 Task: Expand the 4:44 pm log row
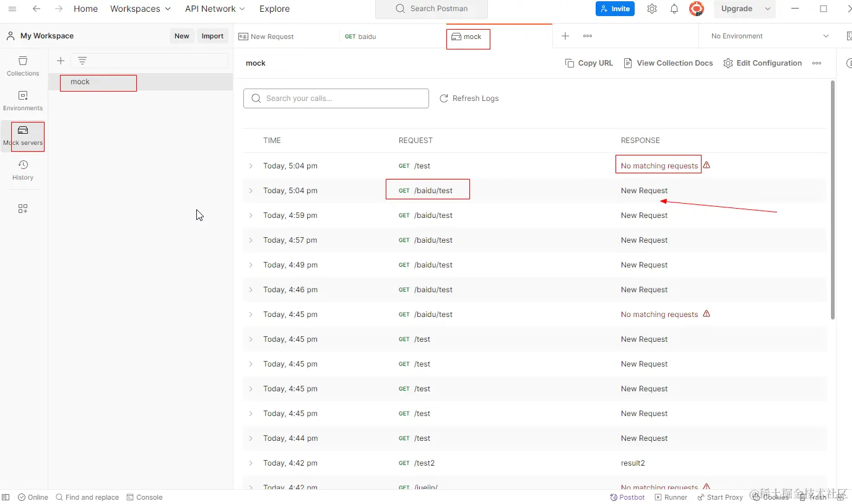coord(251,438)
